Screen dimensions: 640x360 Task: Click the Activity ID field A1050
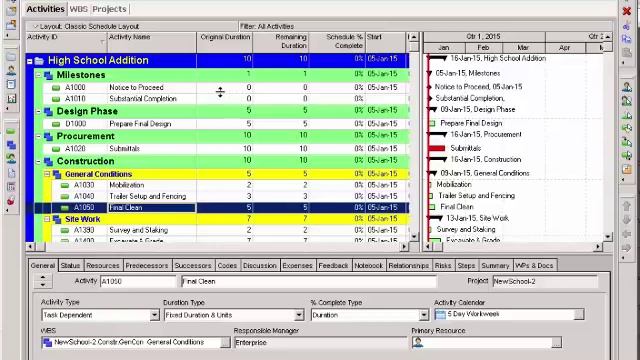138,282
